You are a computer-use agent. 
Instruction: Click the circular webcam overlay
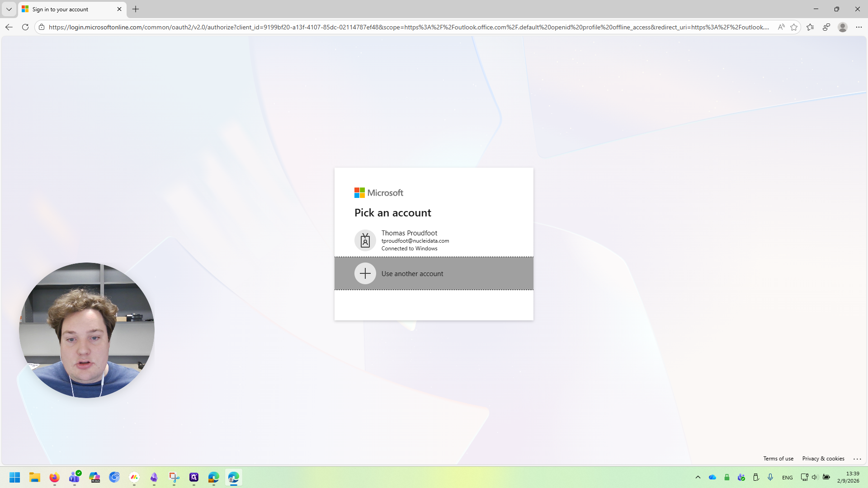pos(87,330)
